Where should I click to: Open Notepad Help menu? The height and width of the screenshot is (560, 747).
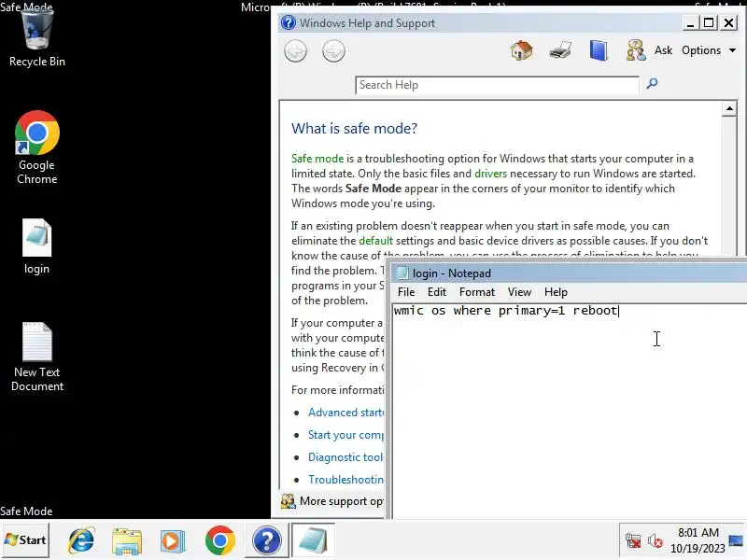556,292
